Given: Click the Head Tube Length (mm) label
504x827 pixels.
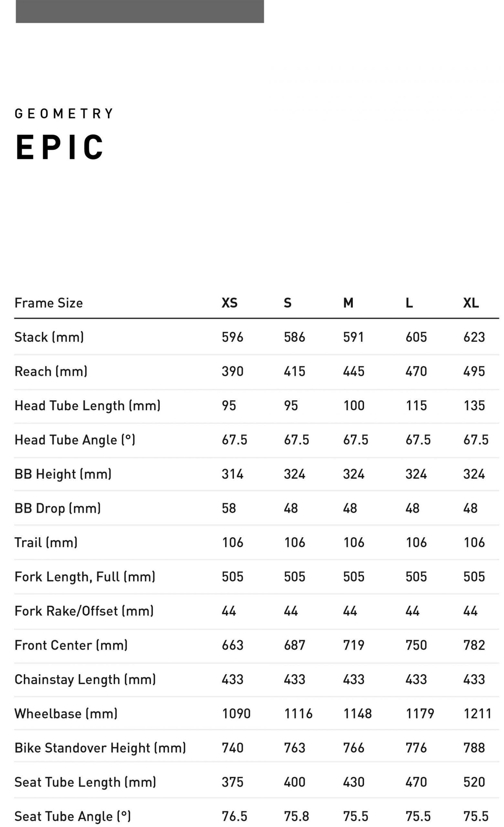Looking at the screenshot, I should tap(87, 406).
